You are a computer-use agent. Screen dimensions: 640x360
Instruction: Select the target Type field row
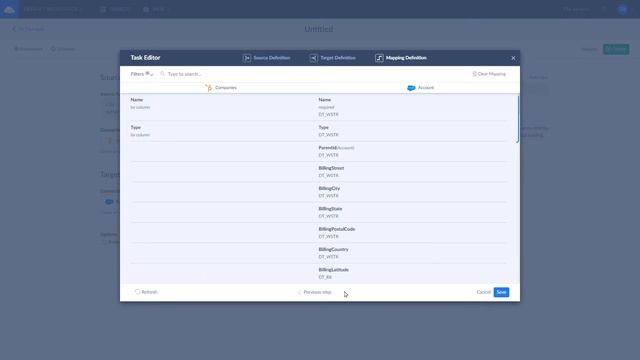(x=412, y=131)
